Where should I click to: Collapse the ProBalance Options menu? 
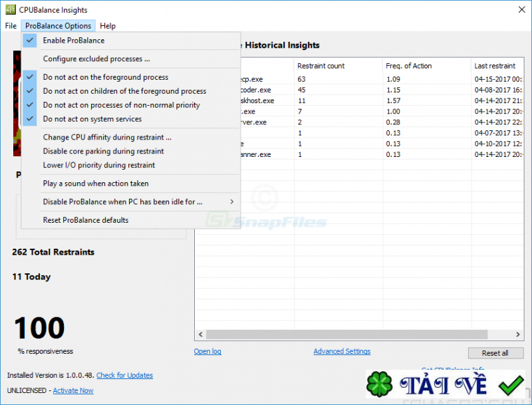[58, 26]
